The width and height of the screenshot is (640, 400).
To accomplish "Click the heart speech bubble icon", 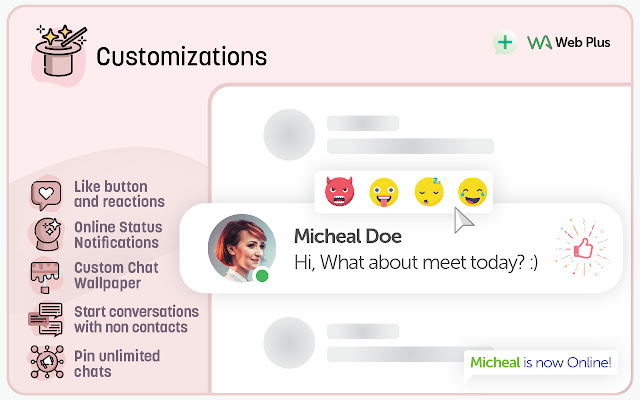I will pos(46,194).
